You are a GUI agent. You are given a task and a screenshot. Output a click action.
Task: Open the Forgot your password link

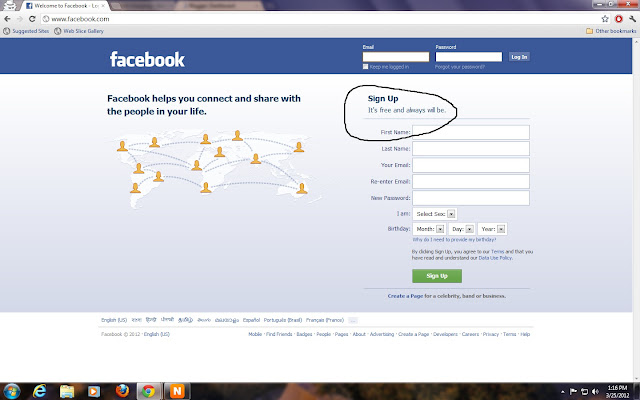[x=460, y=67]
